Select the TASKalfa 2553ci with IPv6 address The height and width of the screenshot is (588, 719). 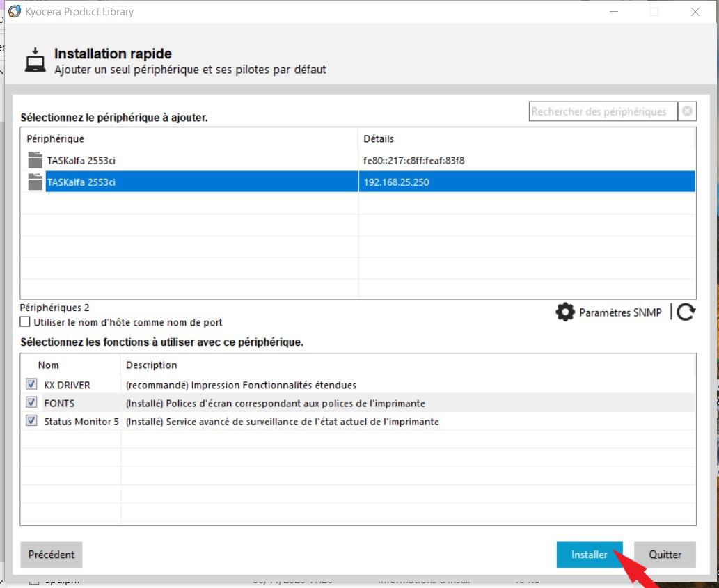81,161
